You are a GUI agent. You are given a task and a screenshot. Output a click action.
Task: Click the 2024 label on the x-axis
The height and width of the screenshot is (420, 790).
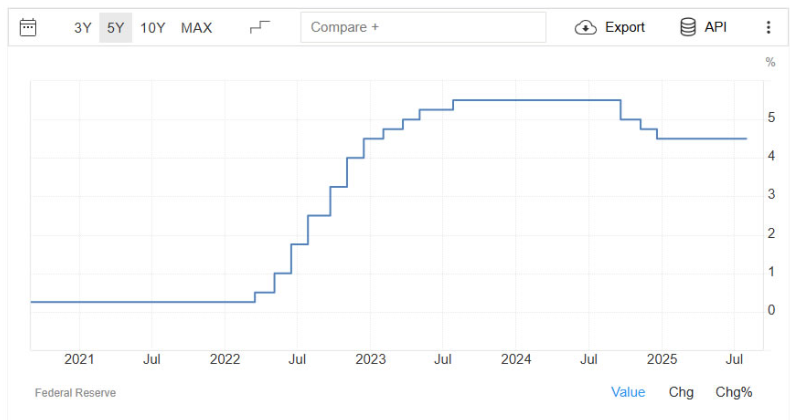click(515, 359)
